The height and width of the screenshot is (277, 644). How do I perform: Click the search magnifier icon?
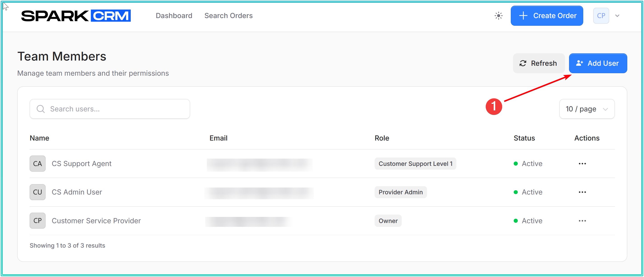coord(40,109)
